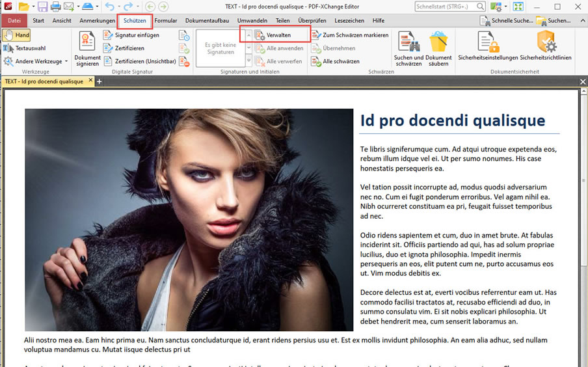Screen dimensions: 588x367
Task: Click the signature icon with green checkmark
Action: tap(183, 48)
